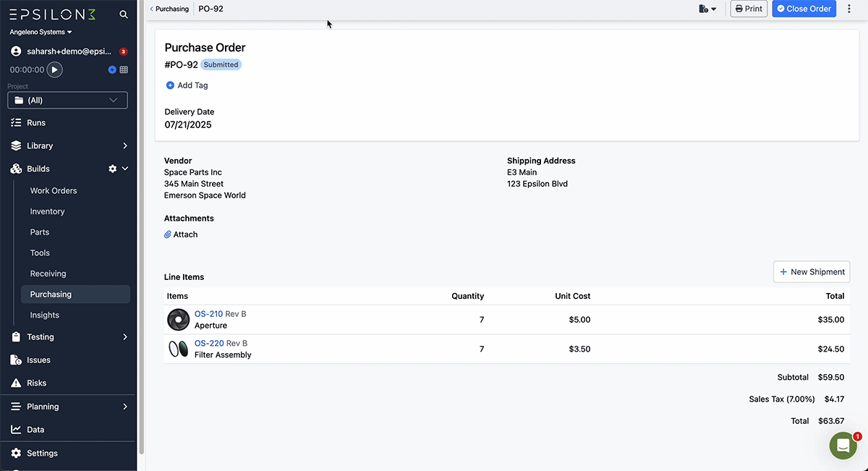The width and height of the screenshot is (868, 471).
Task: Click the Builds cubes icon
Action: (x=16, y=169)
